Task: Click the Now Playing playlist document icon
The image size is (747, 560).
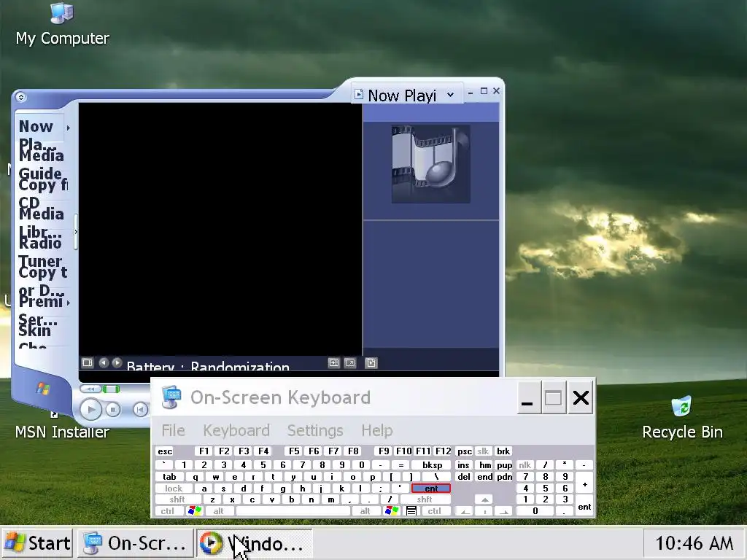Action: pos(359,94)
